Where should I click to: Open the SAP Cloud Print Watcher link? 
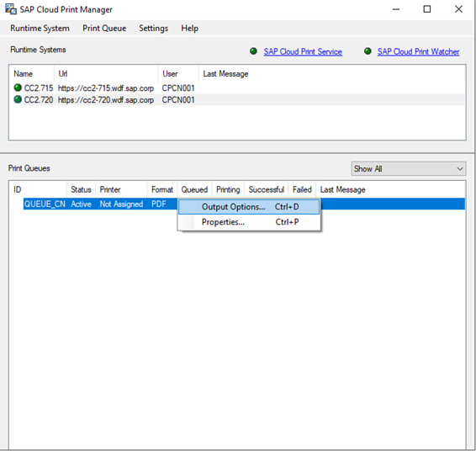tap(418, 51)
